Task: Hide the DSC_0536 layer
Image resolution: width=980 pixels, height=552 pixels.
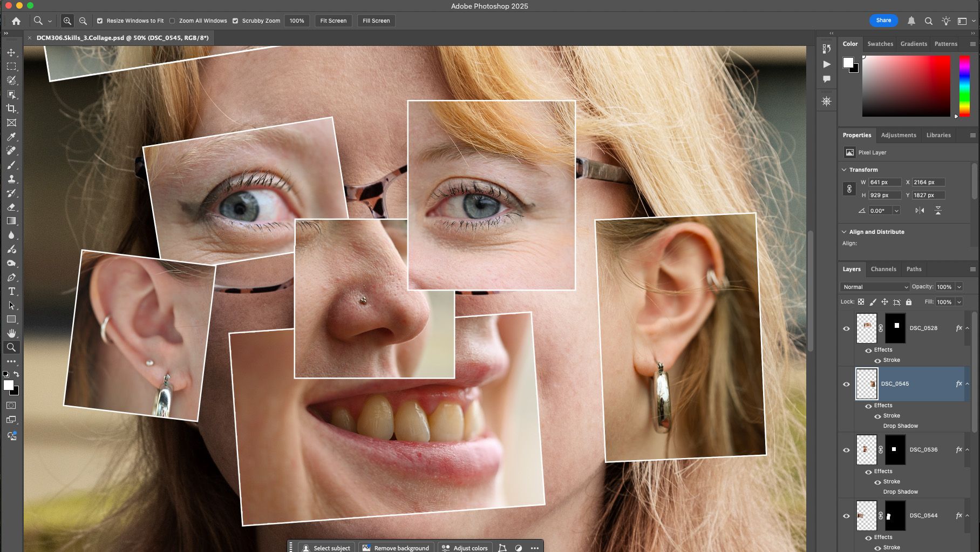Action: click(846, 450)
